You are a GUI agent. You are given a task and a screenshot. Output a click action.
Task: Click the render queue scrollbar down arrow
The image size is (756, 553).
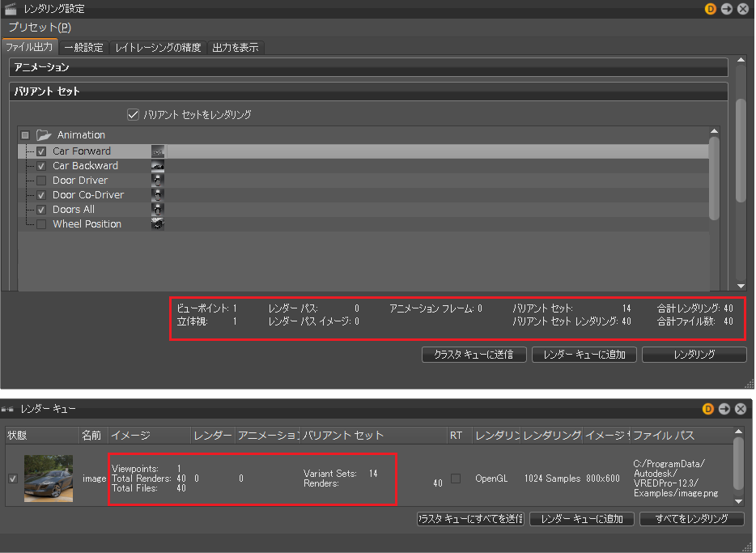click(738, 501)
